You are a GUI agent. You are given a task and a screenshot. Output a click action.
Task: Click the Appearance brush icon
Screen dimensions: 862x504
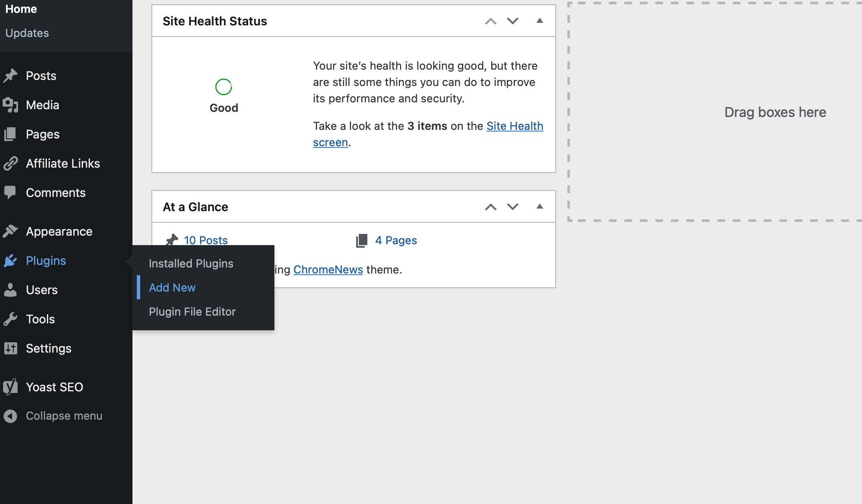point(11,231)
